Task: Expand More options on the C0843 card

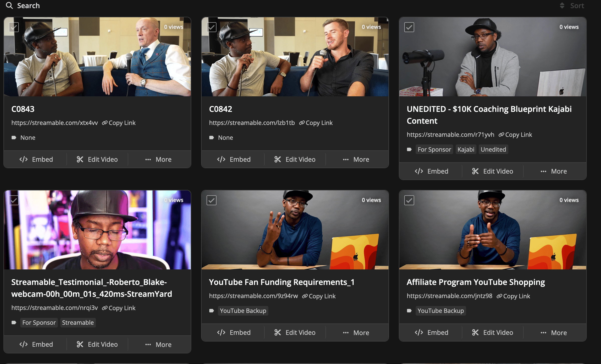Action: (x=158, y=159)
